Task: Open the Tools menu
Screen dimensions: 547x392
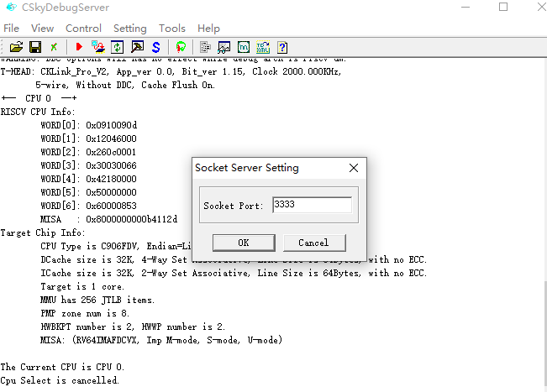Action: (x=172, y=28)
